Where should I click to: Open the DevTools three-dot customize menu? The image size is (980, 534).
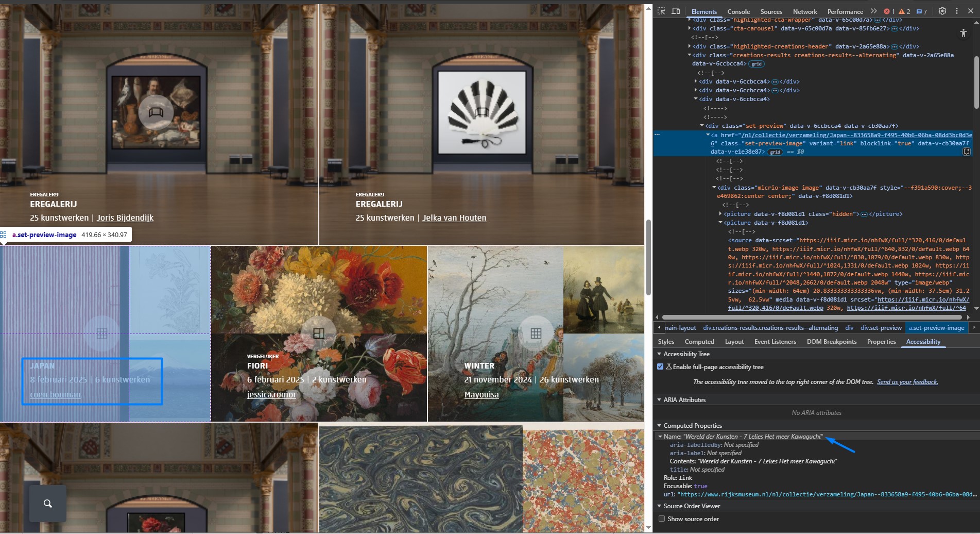(957, 11)
